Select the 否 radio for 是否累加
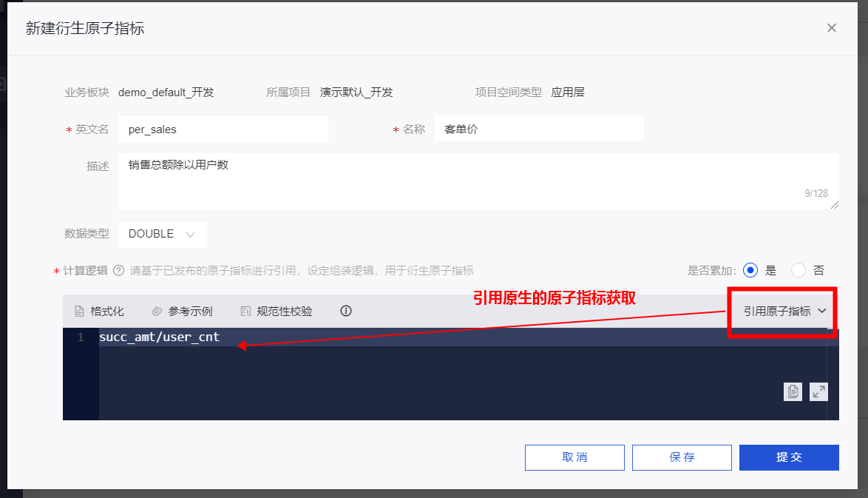Image resolution: width=868 pixels, height=498 pixels. (799, 269)
